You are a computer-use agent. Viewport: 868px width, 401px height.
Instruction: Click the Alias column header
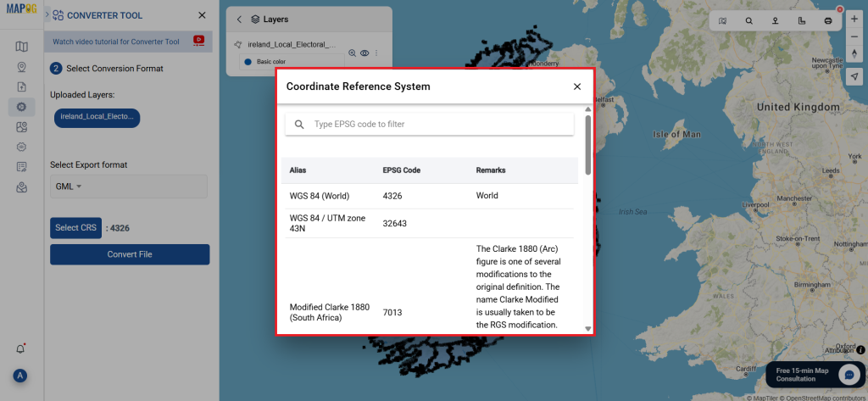click(x=298, y=170)
